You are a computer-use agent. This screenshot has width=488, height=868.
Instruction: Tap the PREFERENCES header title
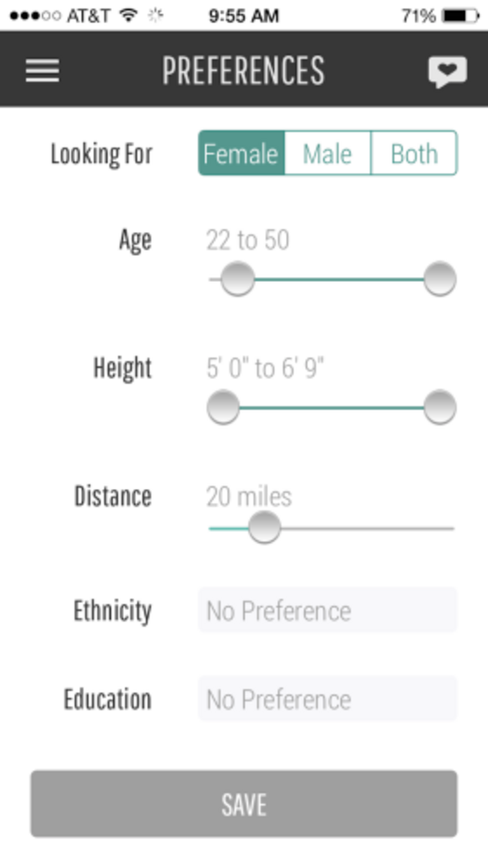[244, 71]
